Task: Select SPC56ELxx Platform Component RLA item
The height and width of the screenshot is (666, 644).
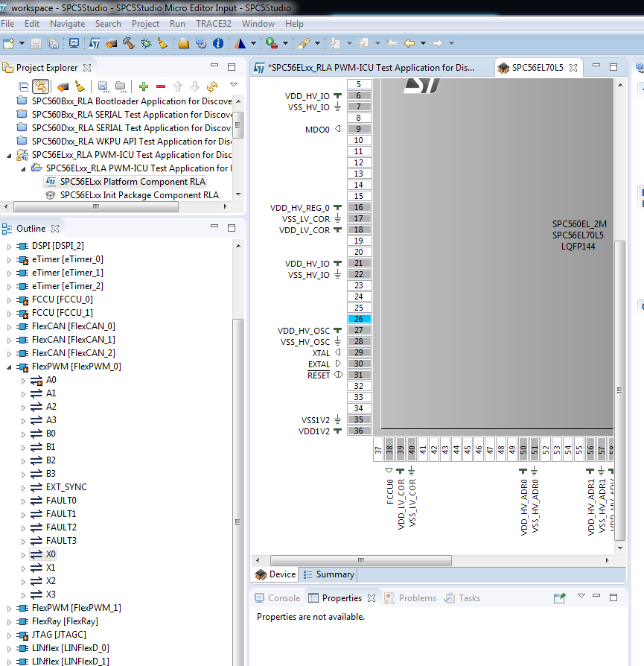Action: 133,182
